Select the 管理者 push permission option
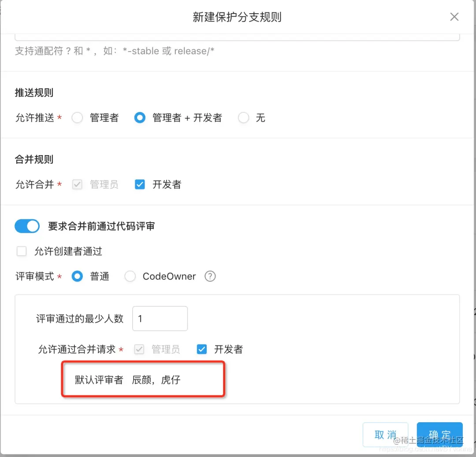The image size is (476, 457). tap(77, 118)
